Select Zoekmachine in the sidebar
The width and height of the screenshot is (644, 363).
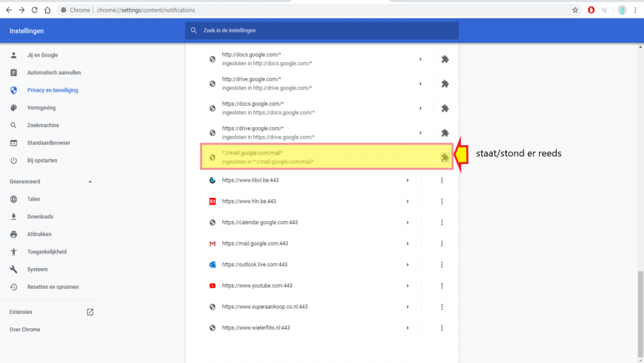point(42,125)
